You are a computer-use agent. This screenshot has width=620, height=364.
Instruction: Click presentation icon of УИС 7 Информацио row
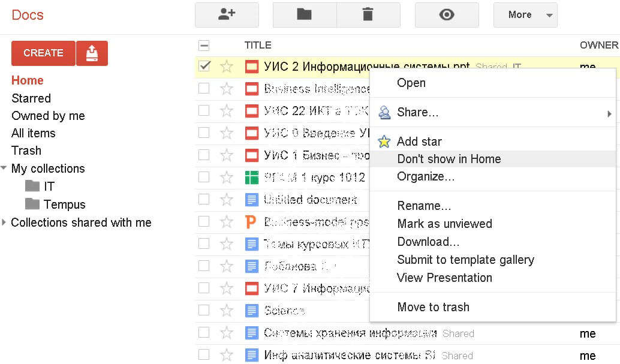[251, 288]
